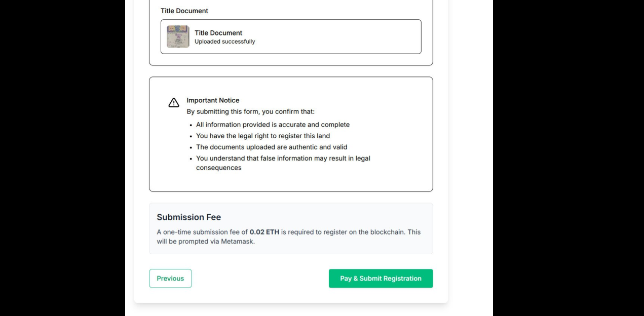Click the Submission Fee heading
644x316 pixels.
coord(188,217)
